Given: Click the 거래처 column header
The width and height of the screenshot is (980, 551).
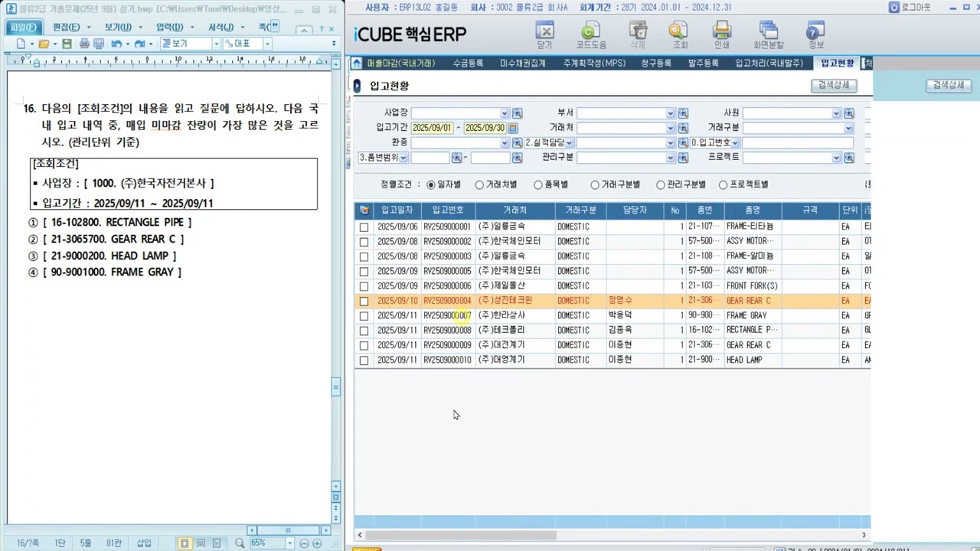Looking at the screenshot, I should click(514, 210).
